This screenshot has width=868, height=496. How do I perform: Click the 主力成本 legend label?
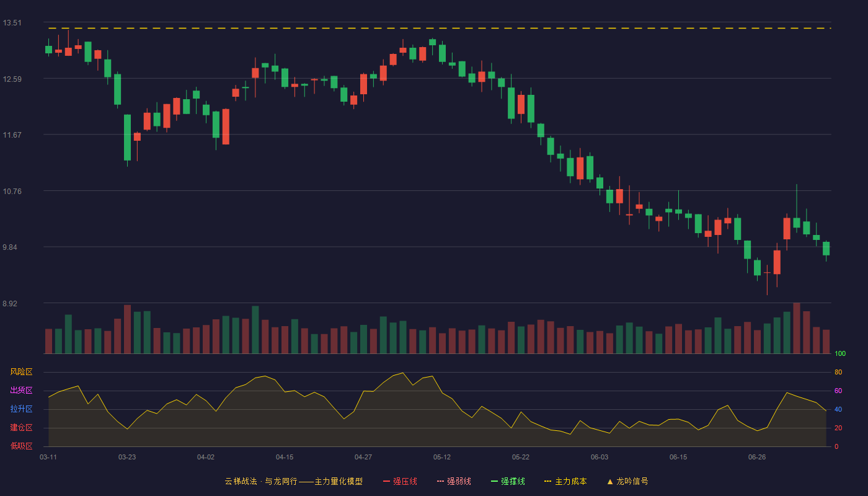point(570,481)
